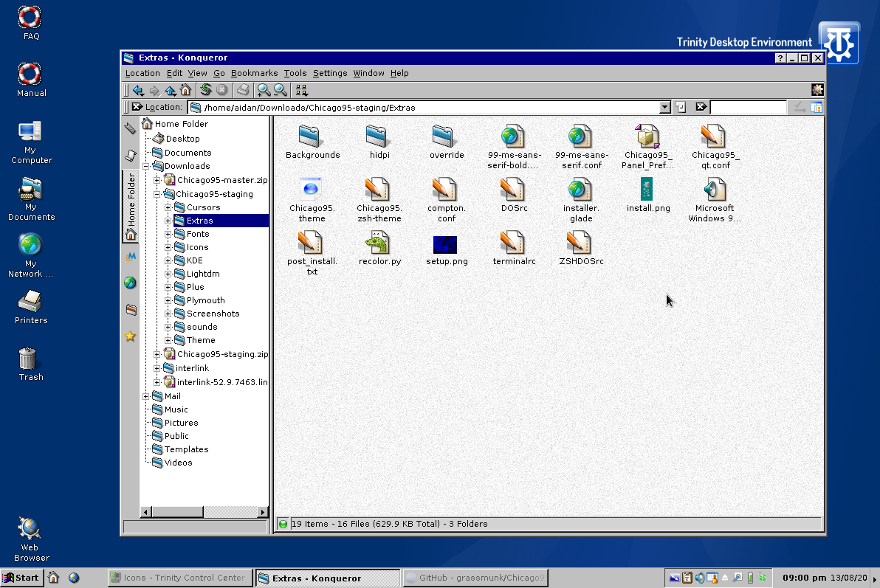
Task: Go to the Home folder toolbar icon
Action: click(x=186, y=90)
